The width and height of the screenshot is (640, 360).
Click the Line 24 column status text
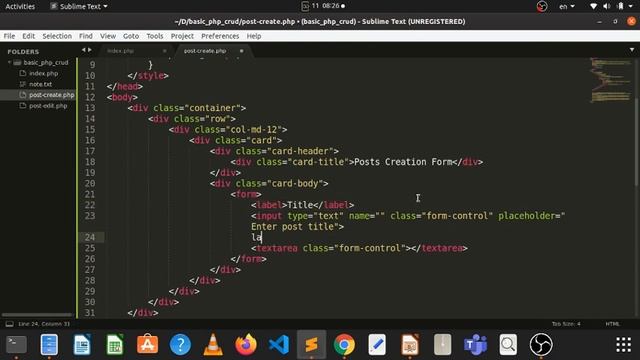[x=44, y=324]
